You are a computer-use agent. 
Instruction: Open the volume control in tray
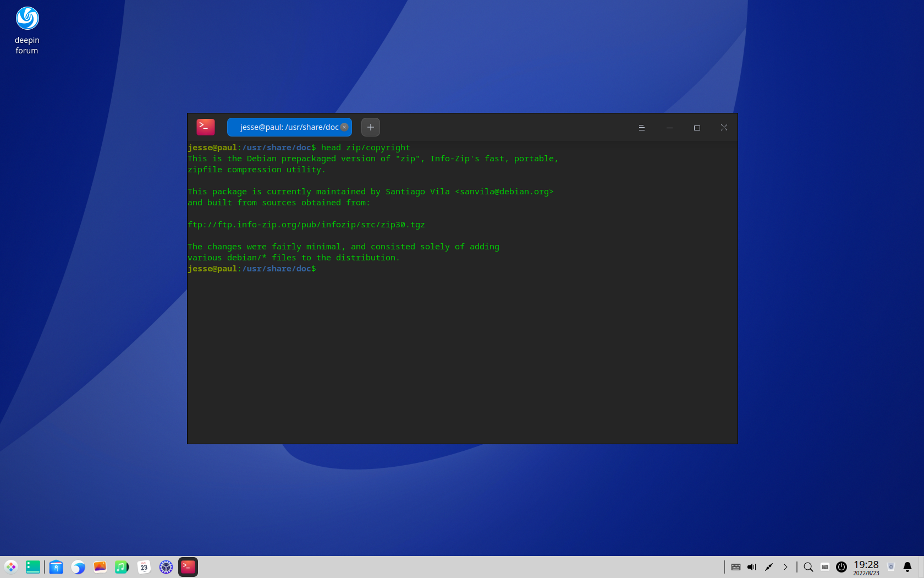[752, 567]
